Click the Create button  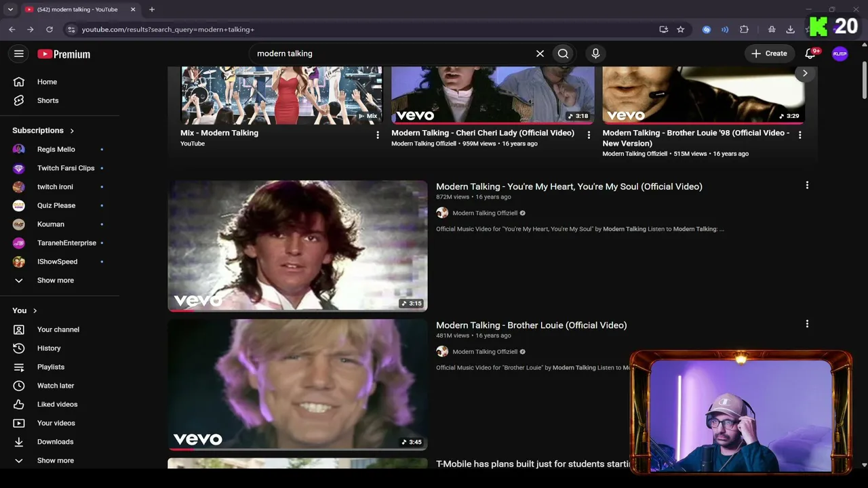click(x=770, y=54)
